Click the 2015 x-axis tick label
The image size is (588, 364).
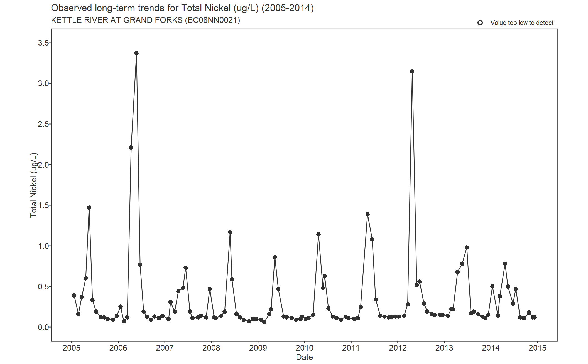[537, 348]
